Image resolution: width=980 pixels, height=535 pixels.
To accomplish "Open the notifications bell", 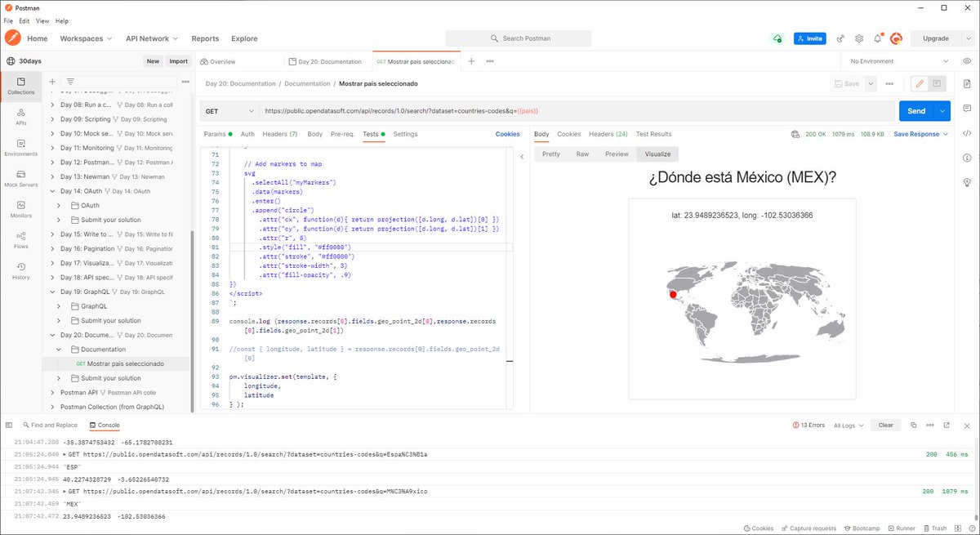I will point(877,38).
